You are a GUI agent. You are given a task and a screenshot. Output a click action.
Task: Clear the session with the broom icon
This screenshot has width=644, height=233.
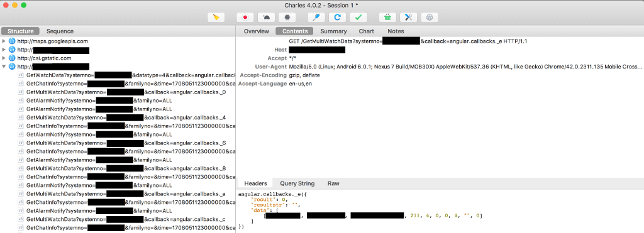216,17
